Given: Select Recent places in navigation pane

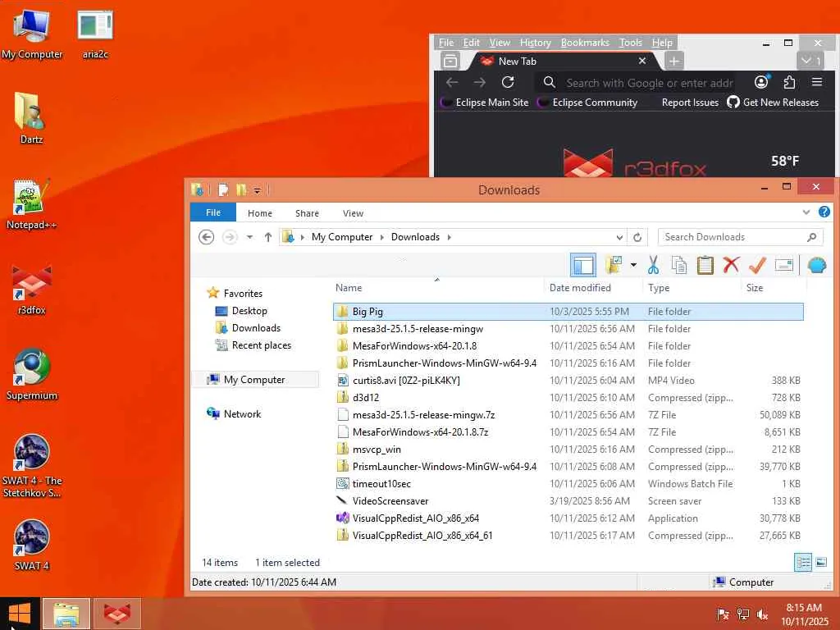Looking at the screenshot, I should click(262, 345).
